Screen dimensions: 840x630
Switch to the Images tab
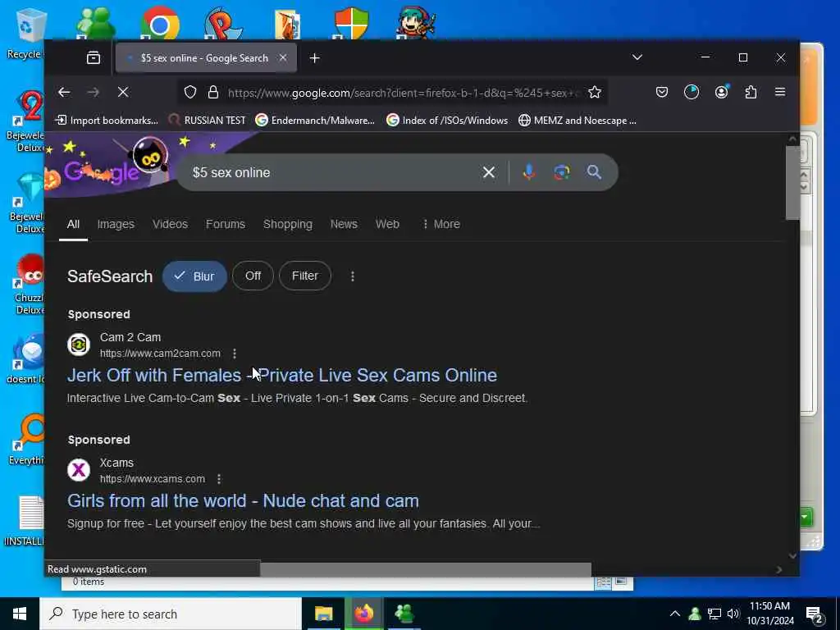(116, 224)
